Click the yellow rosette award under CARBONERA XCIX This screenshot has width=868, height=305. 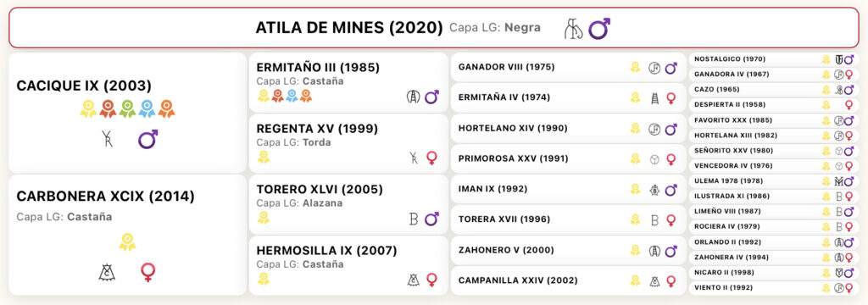(127, 242)
